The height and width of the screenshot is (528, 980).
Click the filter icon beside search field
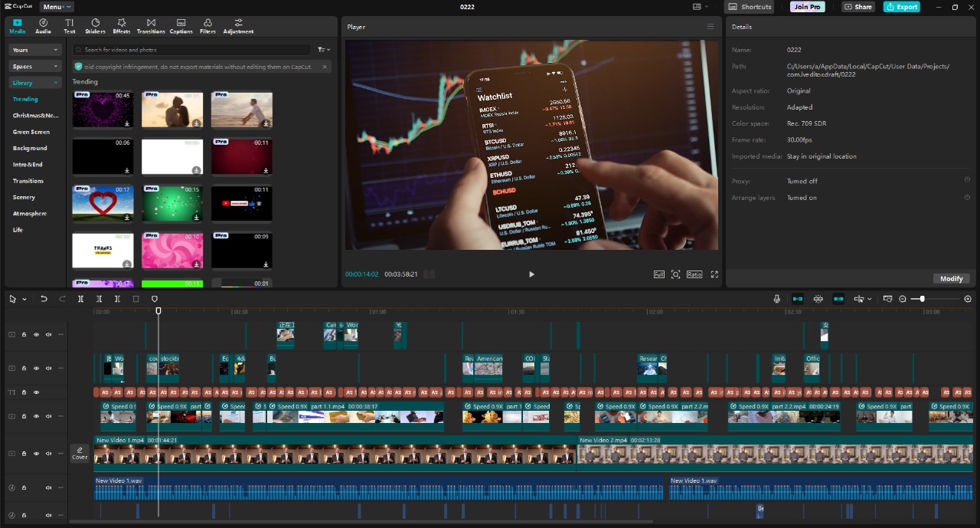point(323,49)
